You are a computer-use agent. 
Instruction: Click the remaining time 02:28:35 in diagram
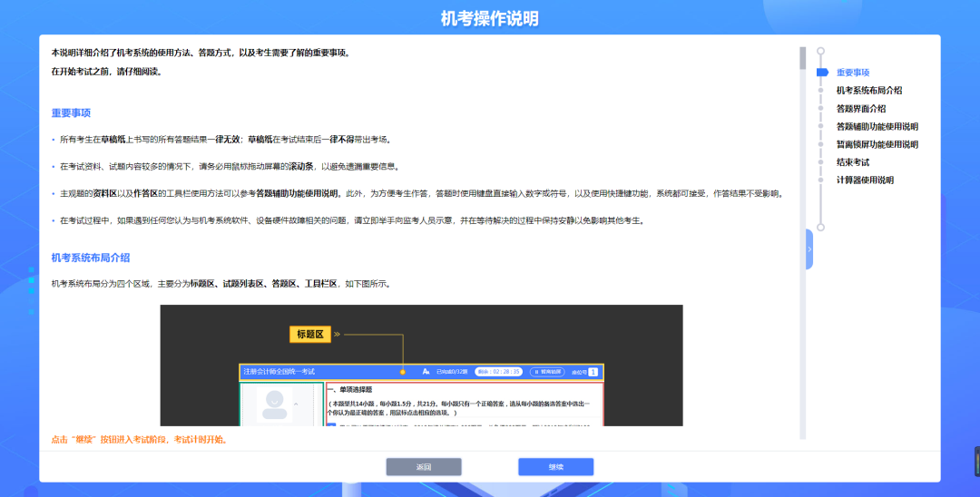tap(499, 372)
